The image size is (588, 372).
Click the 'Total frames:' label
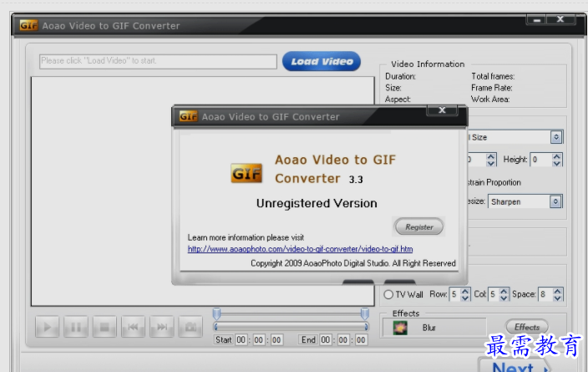[493, 76]
